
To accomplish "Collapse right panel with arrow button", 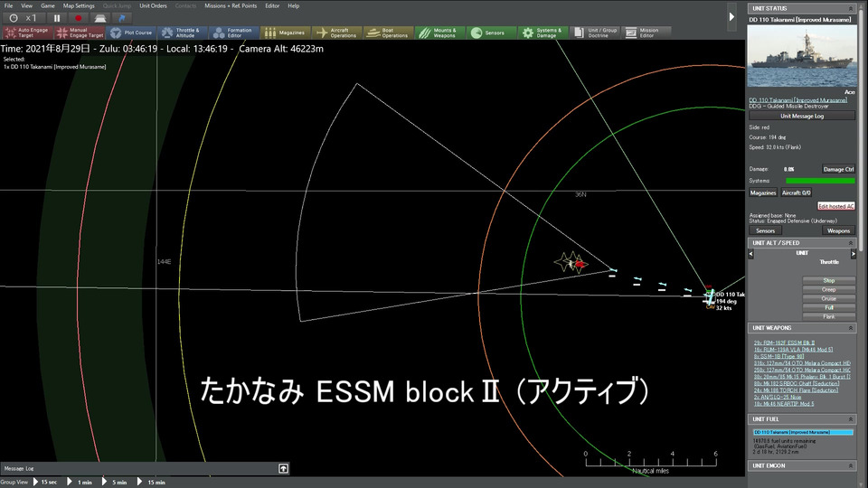I will click(731, 17).
